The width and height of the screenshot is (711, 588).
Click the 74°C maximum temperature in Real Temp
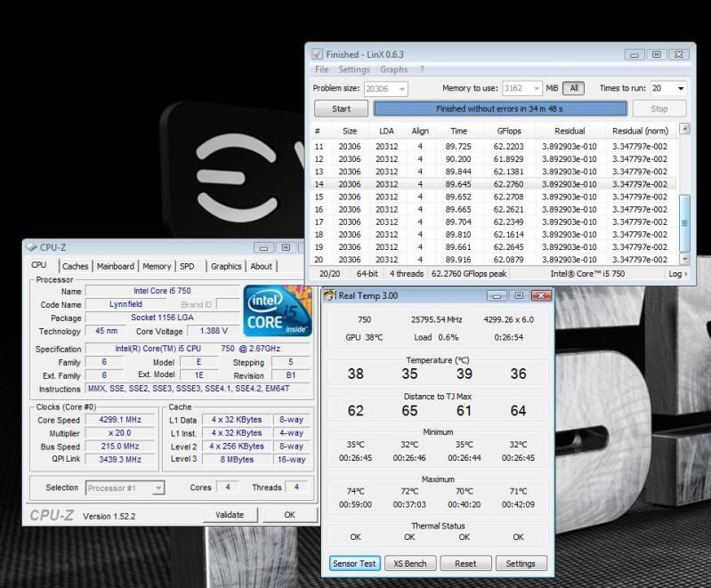pyautogui.click(x=355, y=491)
